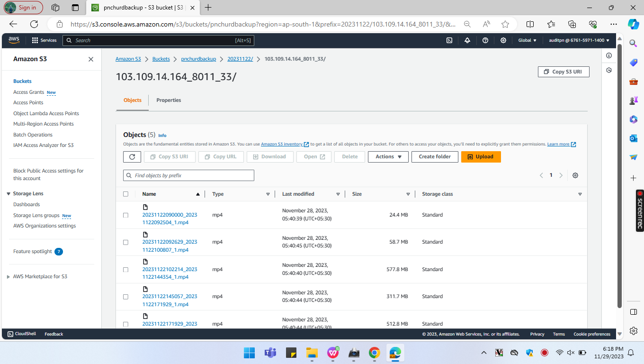This screenshot has width=644, height=364.
Task: Sort by Name column arrow
Action: pos(198,194)
